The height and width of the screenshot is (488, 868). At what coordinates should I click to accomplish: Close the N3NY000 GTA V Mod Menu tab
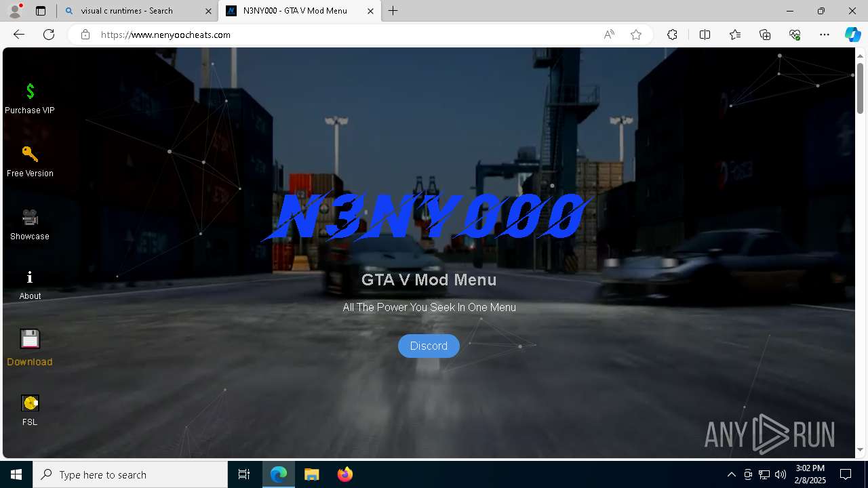[x=370, y=11]
